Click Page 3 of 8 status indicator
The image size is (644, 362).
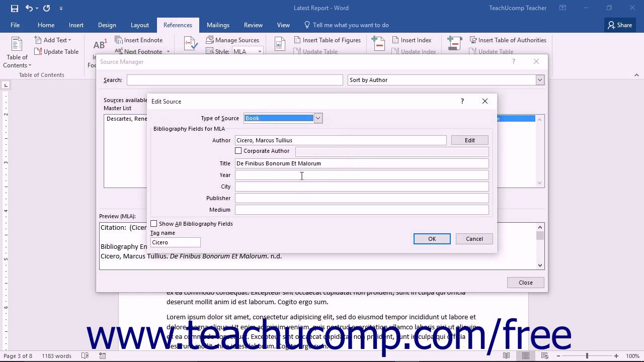[x=18, y=356]
